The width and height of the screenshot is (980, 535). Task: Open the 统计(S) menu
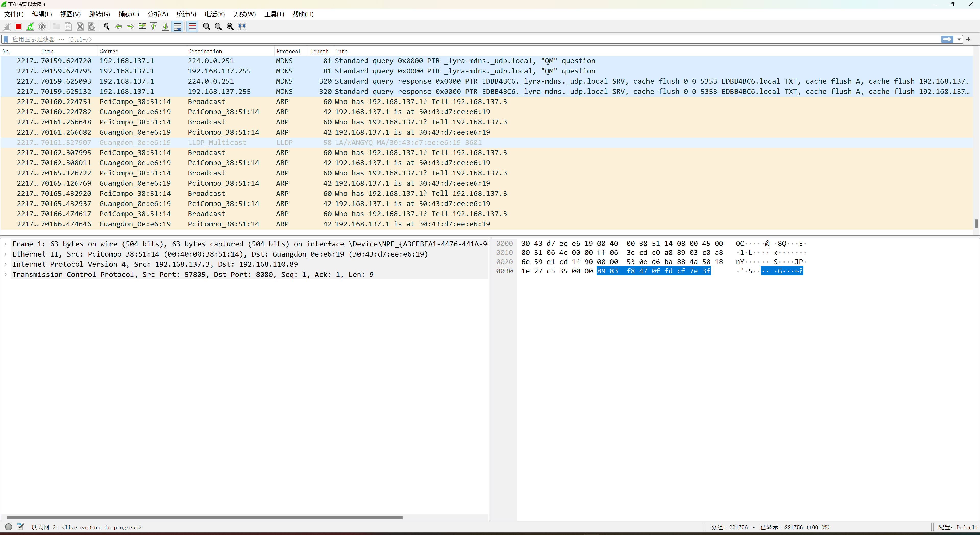[x=186, y=14]
